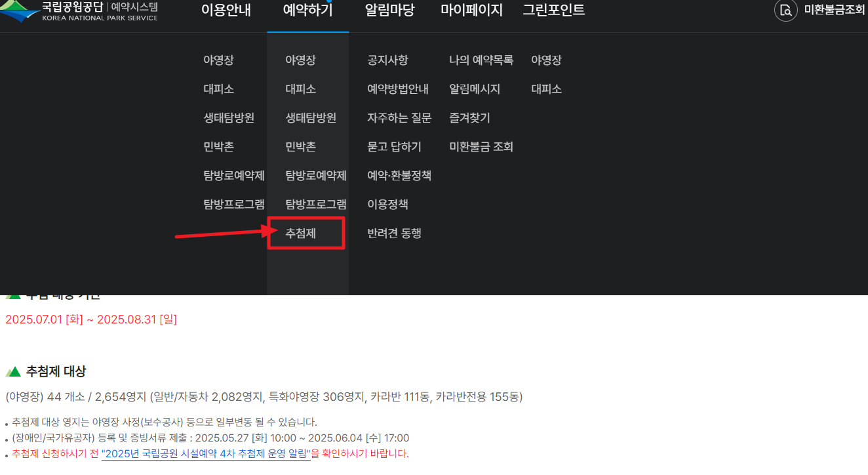Choose 대피소 in the 예약하기 column
868x475 pixels.
[x=300, y=89]
